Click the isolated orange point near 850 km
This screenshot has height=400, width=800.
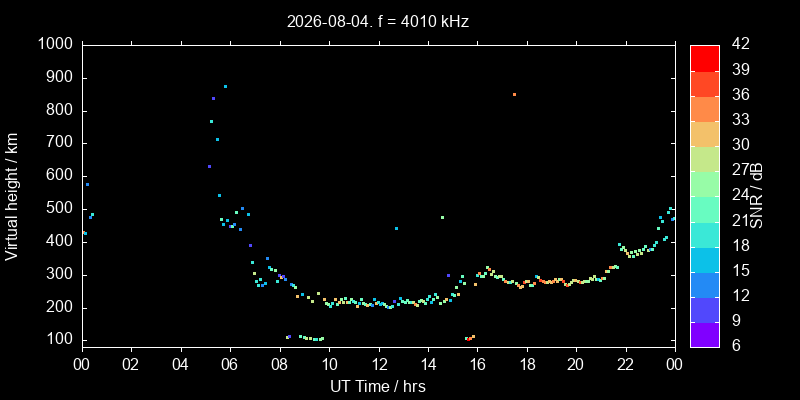pyautogui.click(x=514, y=94)
